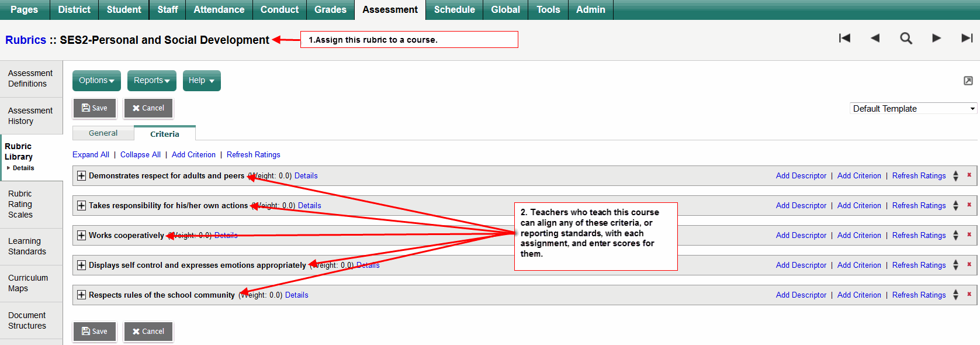980x345 pixels.
Task: Open Rubric Rating Scales in sidebar
Action: point(21,204)
